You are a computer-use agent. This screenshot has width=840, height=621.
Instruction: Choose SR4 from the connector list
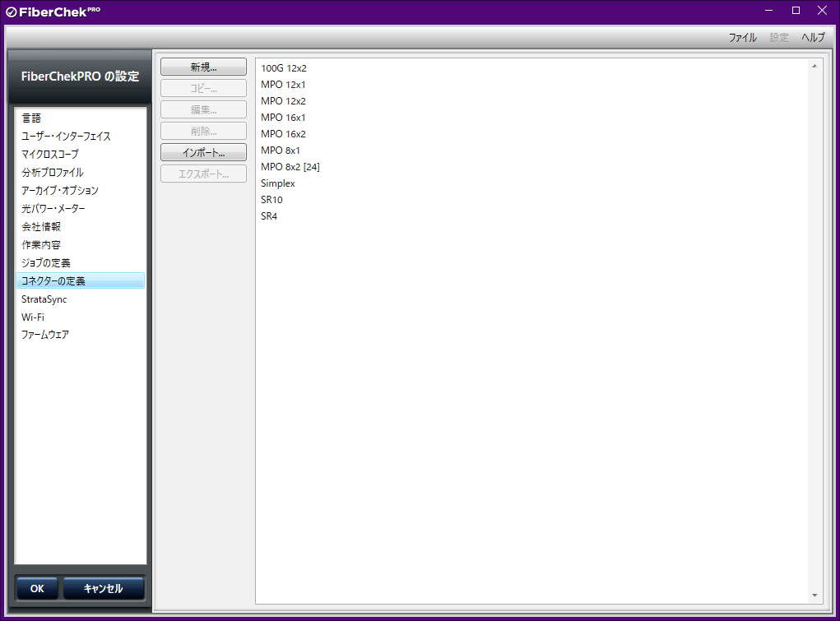click(x=269, y=216)
